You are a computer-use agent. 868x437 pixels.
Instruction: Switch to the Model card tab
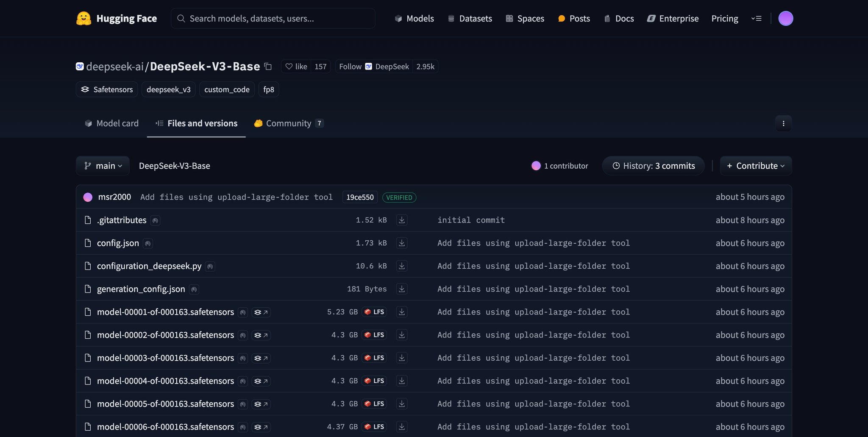[x=111, y=123]
